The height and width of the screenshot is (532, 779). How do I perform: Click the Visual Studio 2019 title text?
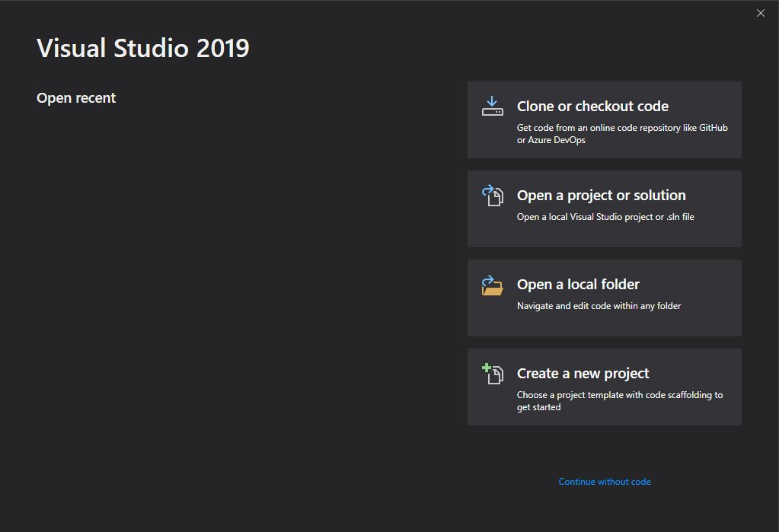point(143,48)
